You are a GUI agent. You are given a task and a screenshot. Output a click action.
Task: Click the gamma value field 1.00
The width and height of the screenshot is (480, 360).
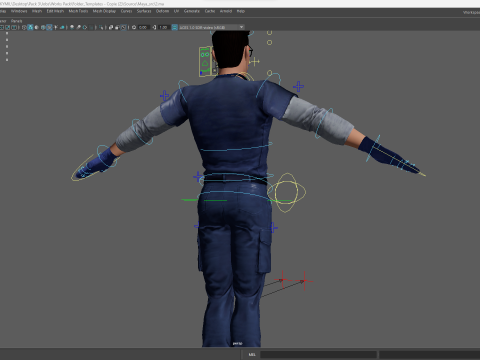[163, 27]
